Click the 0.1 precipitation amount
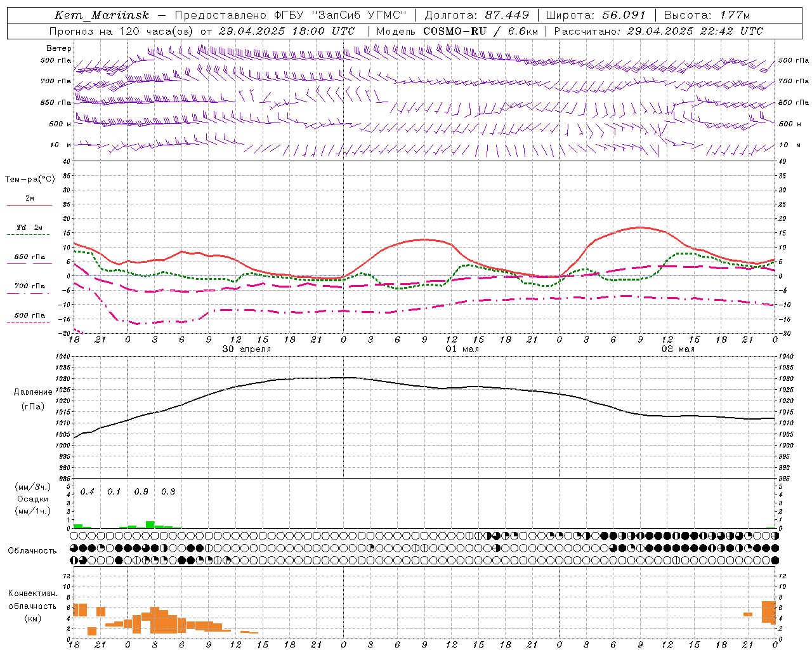The height and width of the screenshot is (650, 812). pos(114,492)
